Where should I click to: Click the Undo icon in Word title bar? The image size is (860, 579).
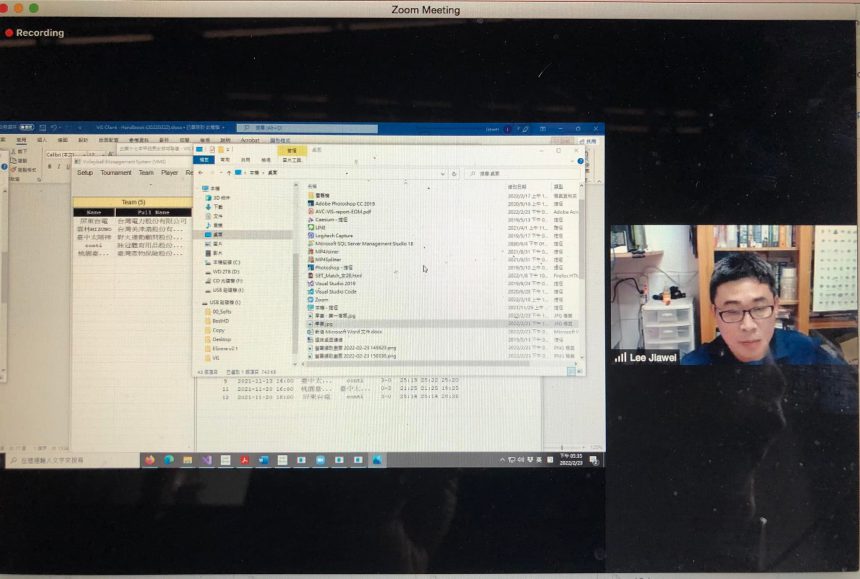[54, 128]
